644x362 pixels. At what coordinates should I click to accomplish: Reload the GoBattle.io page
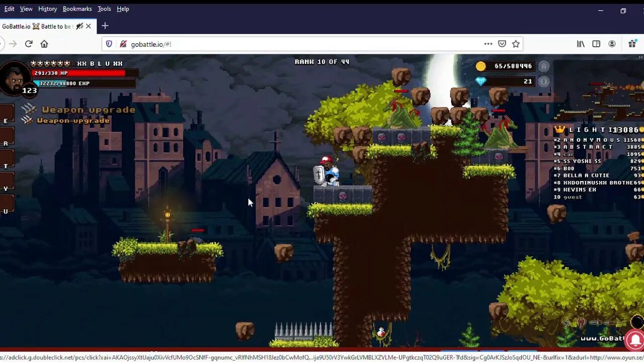coord(29,44)
